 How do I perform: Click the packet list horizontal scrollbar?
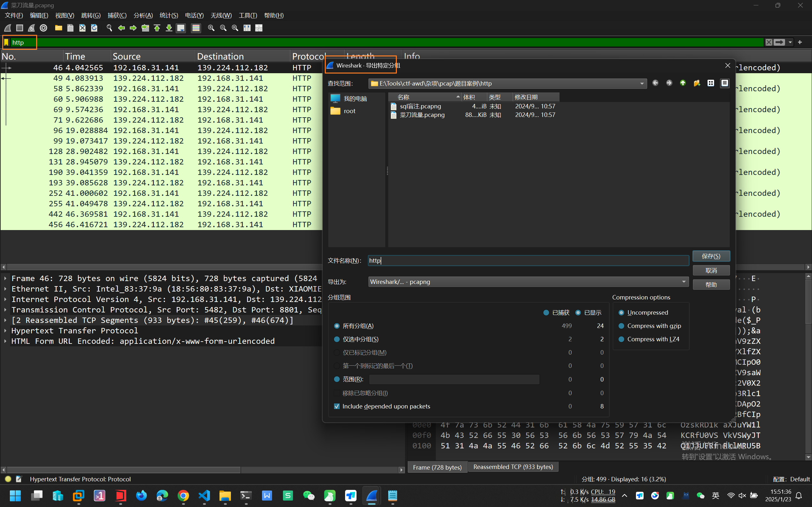coord(161,267)
